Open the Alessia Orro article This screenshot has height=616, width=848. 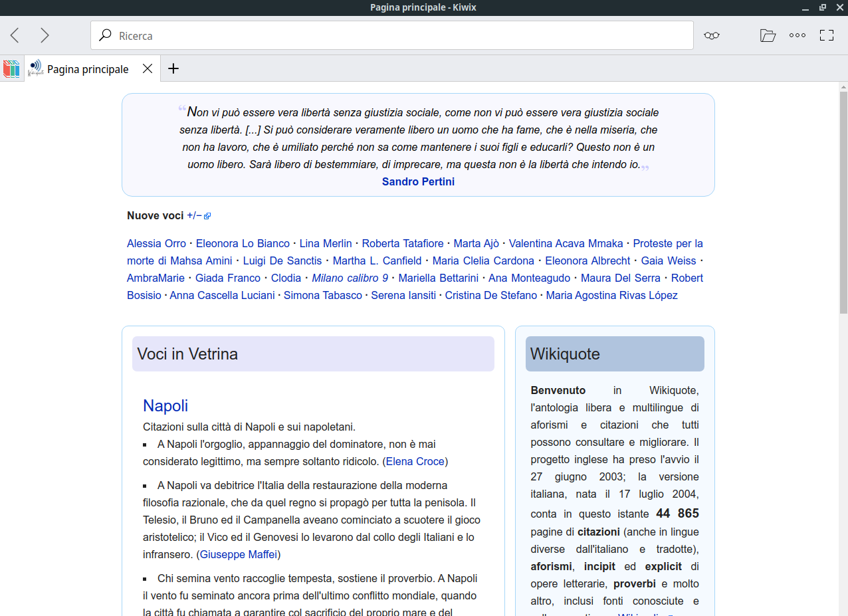(157, 243)
